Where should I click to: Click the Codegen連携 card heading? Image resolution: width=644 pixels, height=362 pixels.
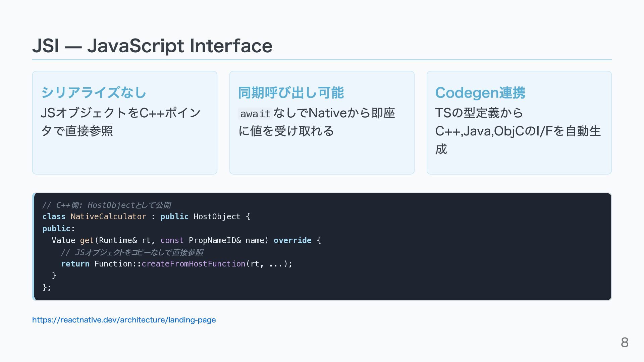click(480, 93)
